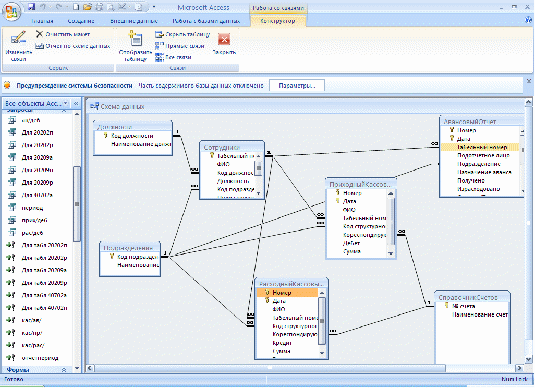Click the New blank page icon in quick access toolbar
Screen dimensions: 535x388
pos(76,7)
